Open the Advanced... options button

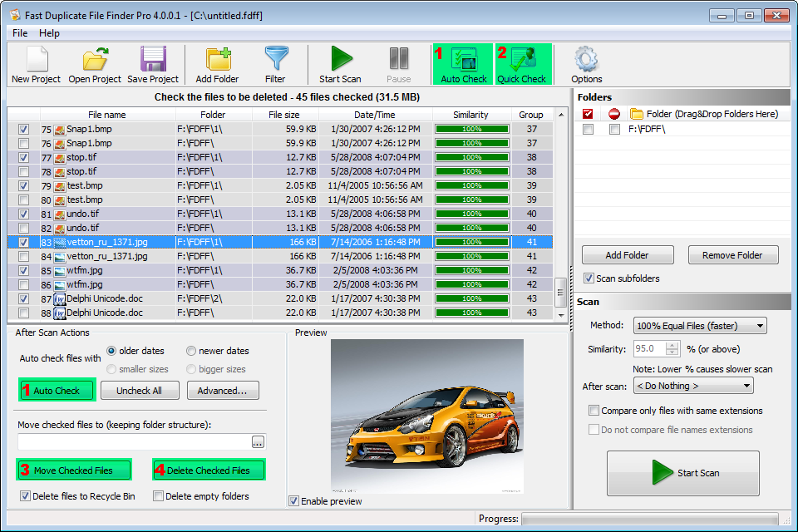(223, 391)
